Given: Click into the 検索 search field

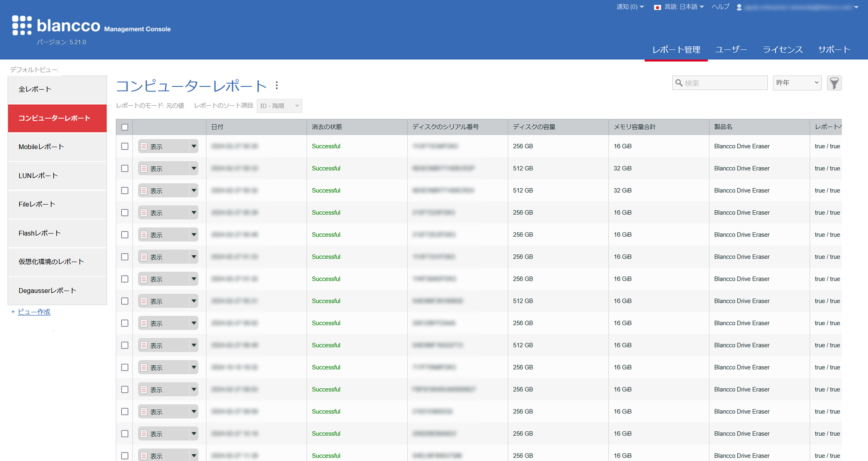Looking at the screenshot, I should pyautogui.click(x=720, y=83).
